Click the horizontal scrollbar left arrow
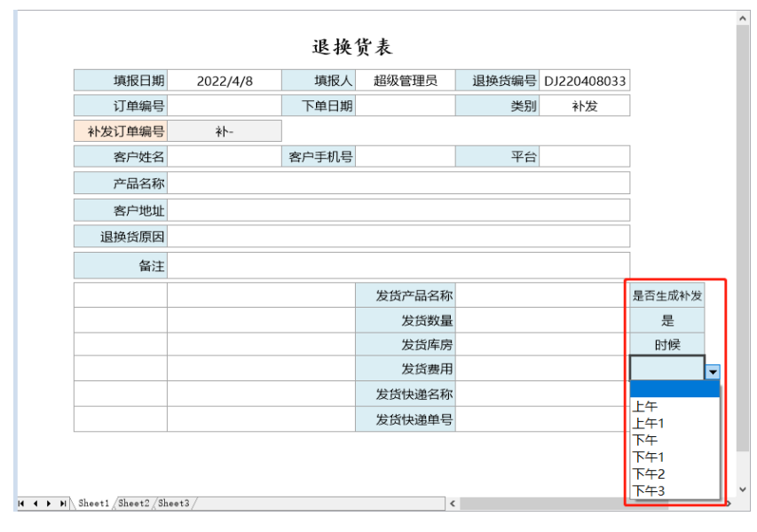This screenshot has width=757, height=532. [x=453, y=504]
